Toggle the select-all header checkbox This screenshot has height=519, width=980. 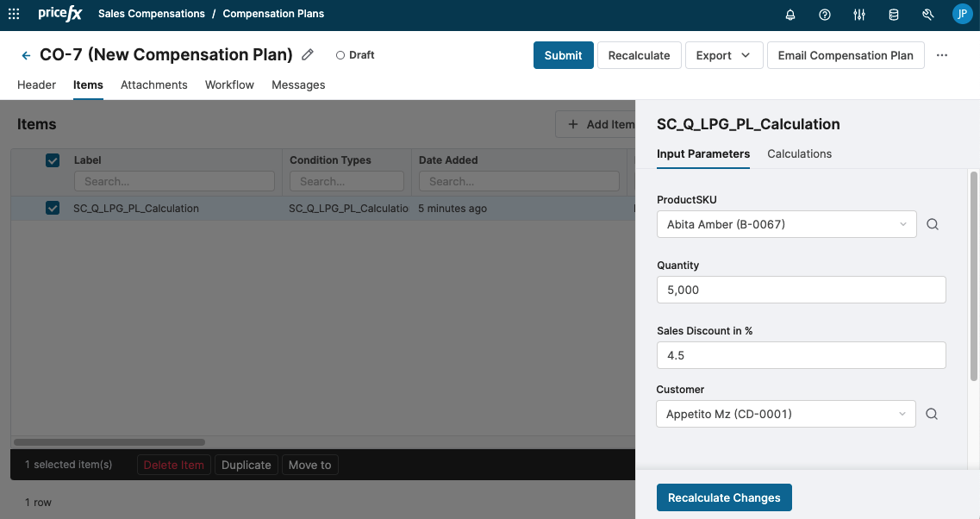53,160
